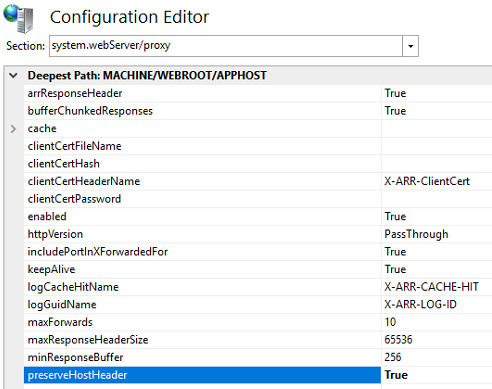The width and height of the screenshot is (492, 389).
Task: Click the Section: label
Action: point(25,46)
